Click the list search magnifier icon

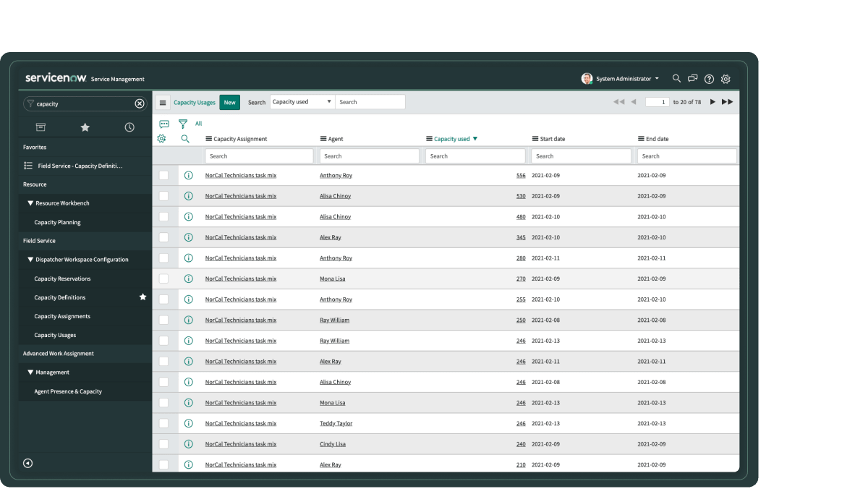[x=185, y=138]
